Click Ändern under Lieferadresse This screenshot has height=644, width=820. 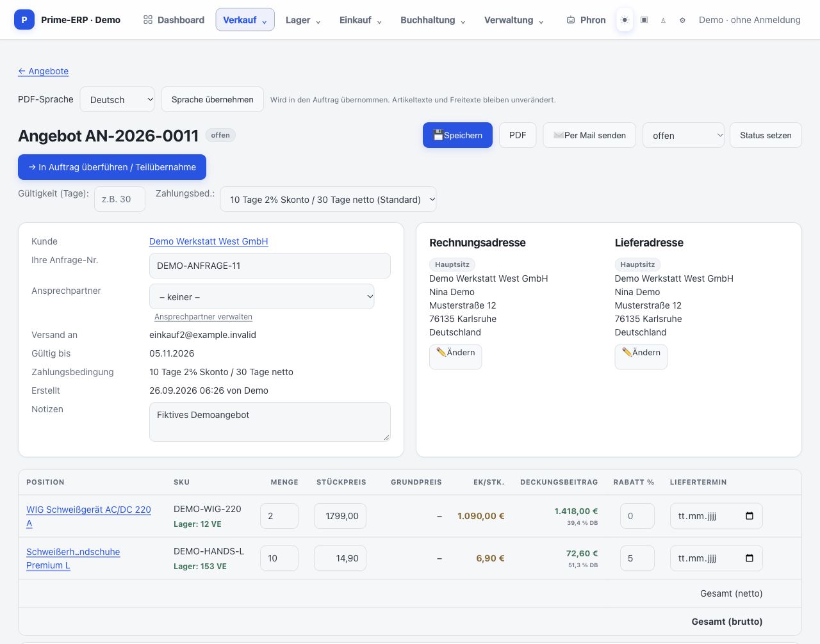[x=641, y=357]
